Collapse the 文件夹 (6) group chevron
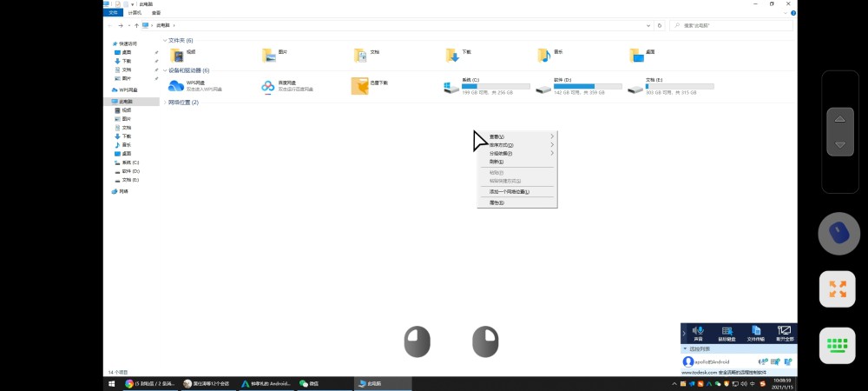Screen dimensions: 868x391 [x=164, y=41]
